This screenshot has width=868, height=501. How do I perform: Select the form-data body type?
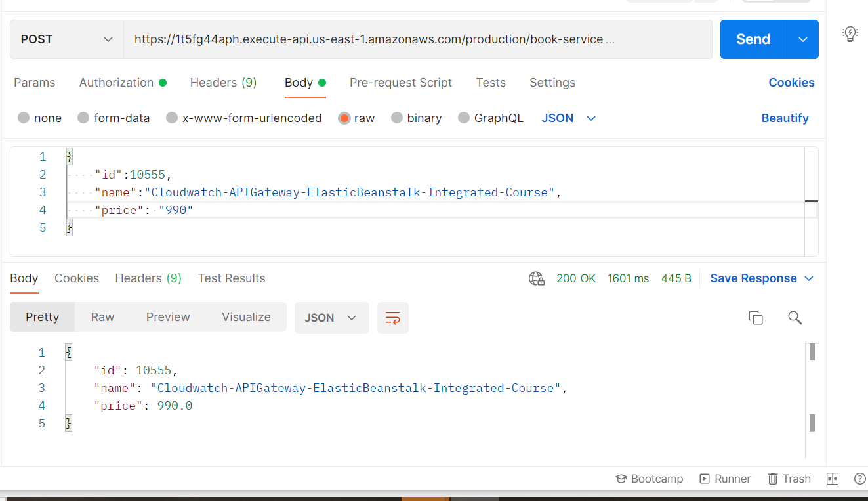pyautogui.click(x=114, y=118)
